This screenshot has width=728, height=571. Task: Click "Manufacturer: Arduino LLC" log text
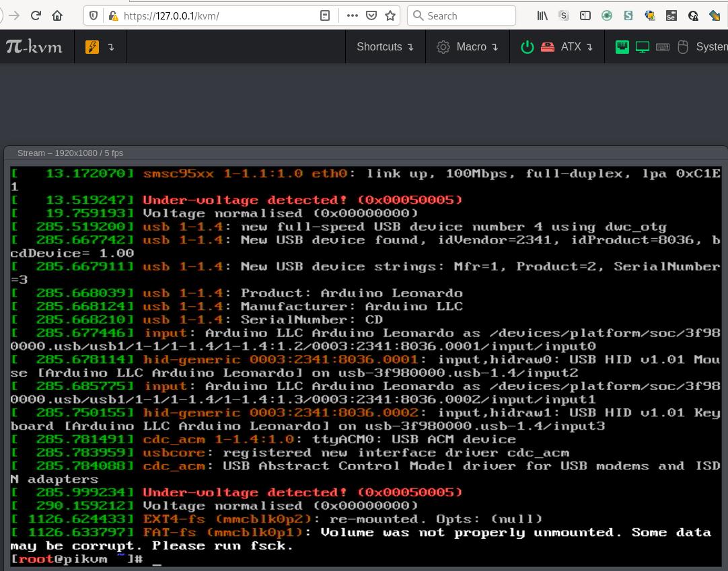tap(351, 307)
